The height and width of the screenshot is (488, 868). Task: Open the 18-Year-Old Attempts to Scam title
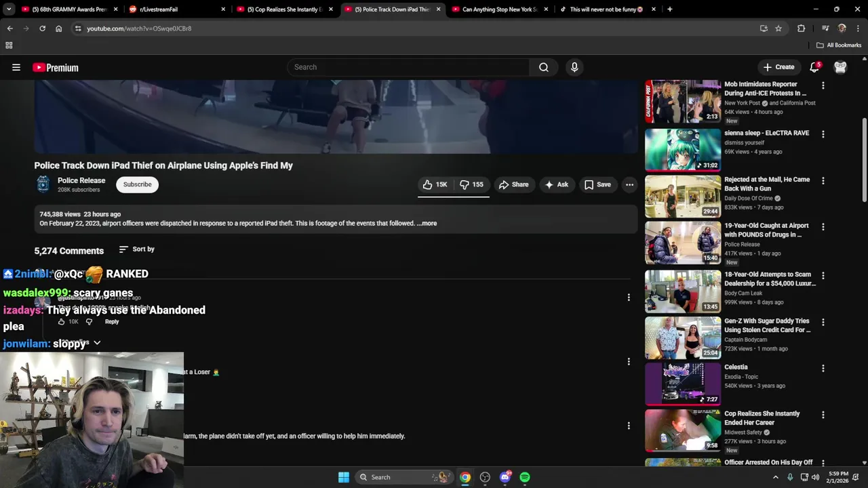tap(770, 279)
